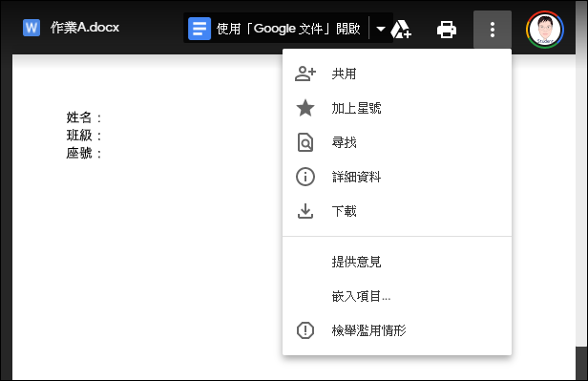Click the report abuse exclamation icon
Viewport: 588px width, 381px height.
click(x=305, y=330)
